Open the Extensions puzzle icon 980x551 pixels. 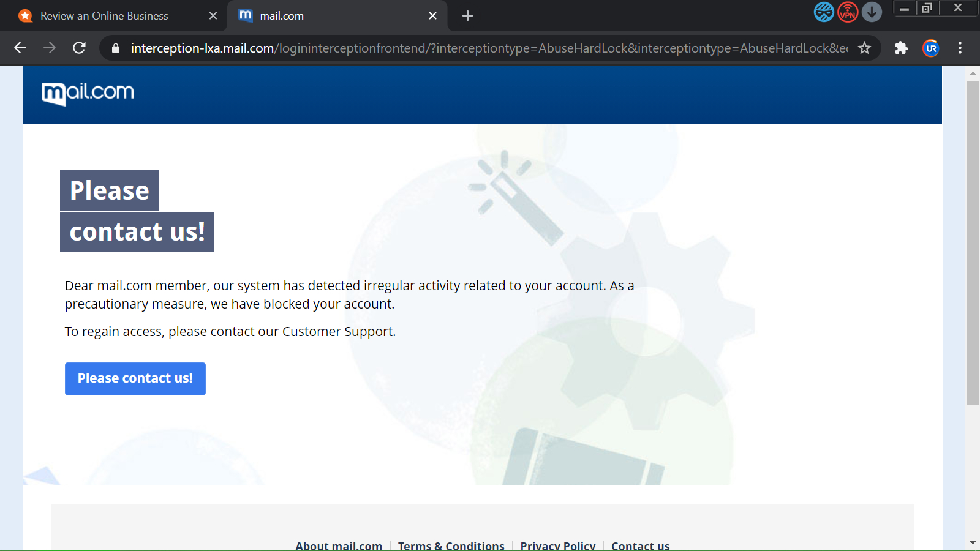click(901, 48)
